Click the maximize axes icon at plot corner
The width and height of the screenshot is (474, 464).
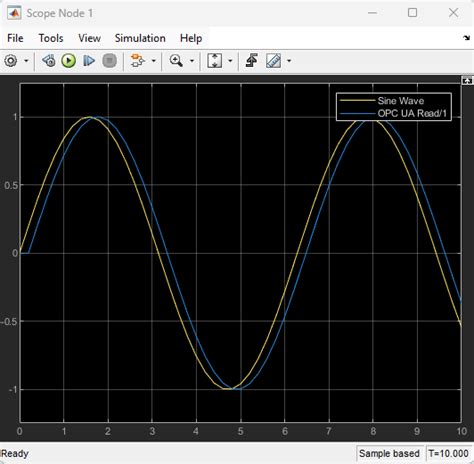tap(467, 81)
